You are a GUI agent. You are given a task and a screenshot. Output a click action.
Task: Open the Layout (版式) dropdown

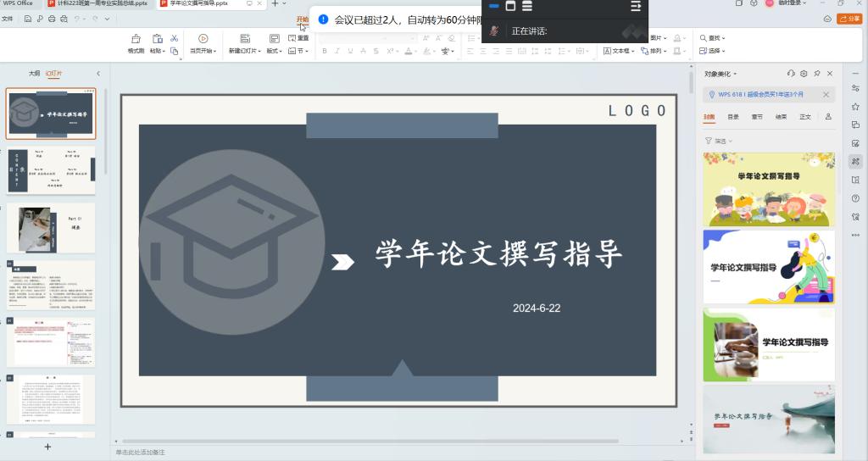click(275, 51)
